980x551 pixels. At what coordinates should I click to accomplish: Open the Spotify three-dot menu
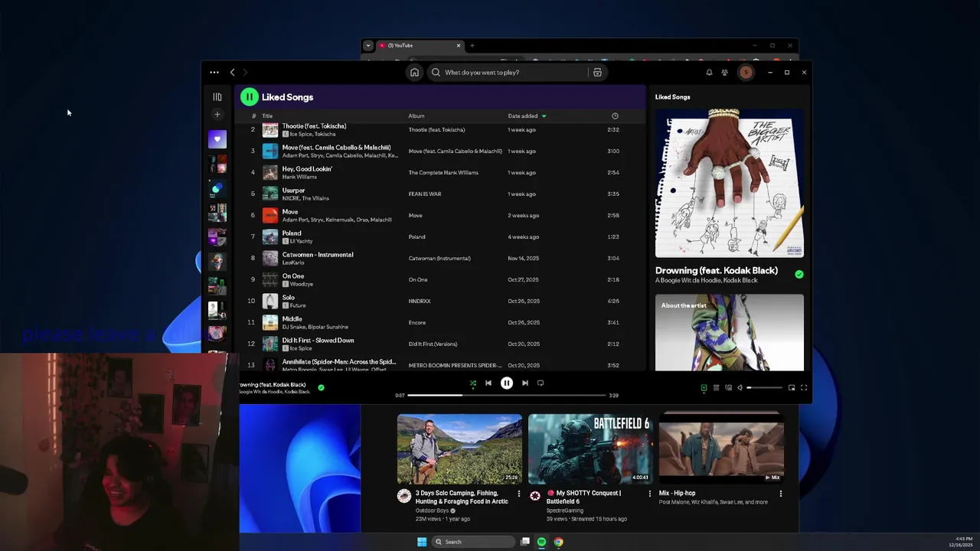(x=214, y=73)
